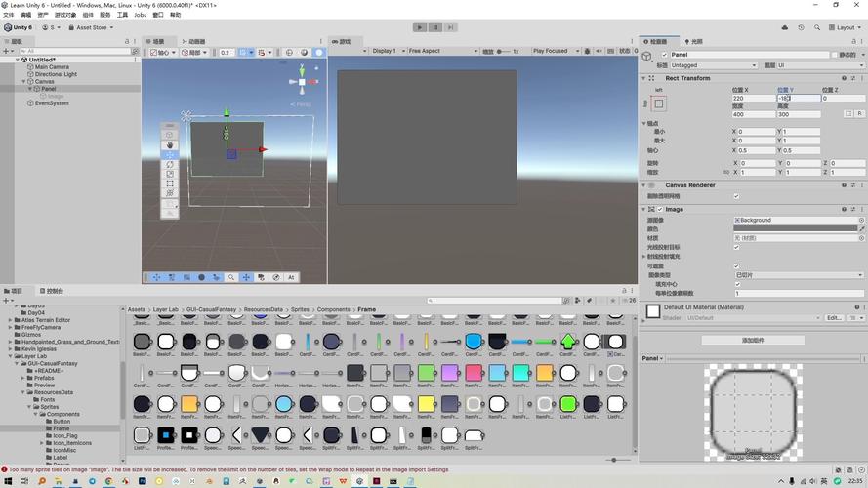Select the Move tool in scene toolbar
The height and width of the screenshot is (488, 868).
170,155
